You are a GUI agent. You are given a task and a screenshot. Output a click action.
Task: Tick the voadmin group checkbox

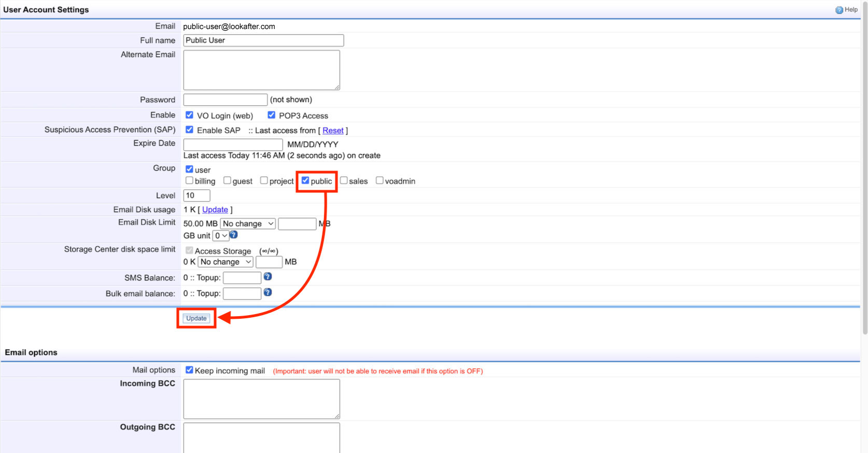pos(380,180)
